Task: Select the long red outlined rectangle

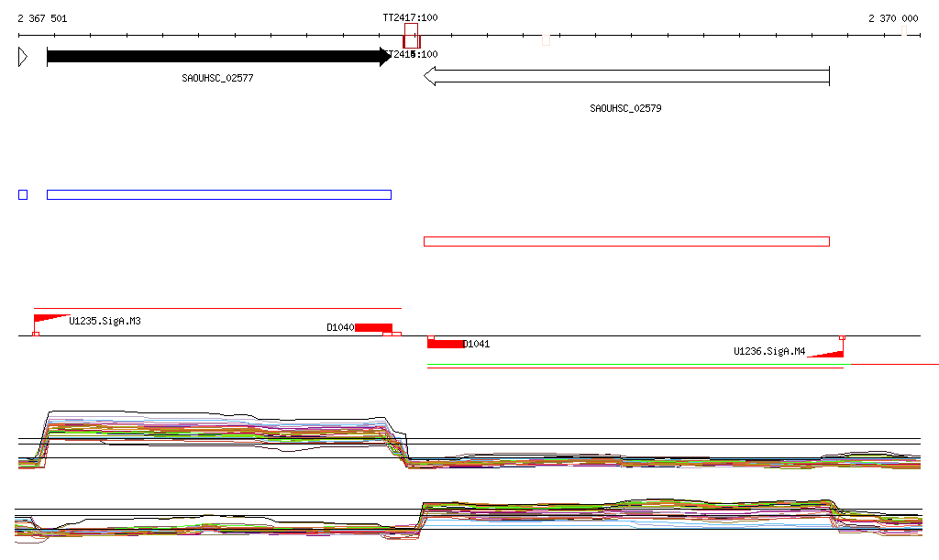Action: click(626, 242)
